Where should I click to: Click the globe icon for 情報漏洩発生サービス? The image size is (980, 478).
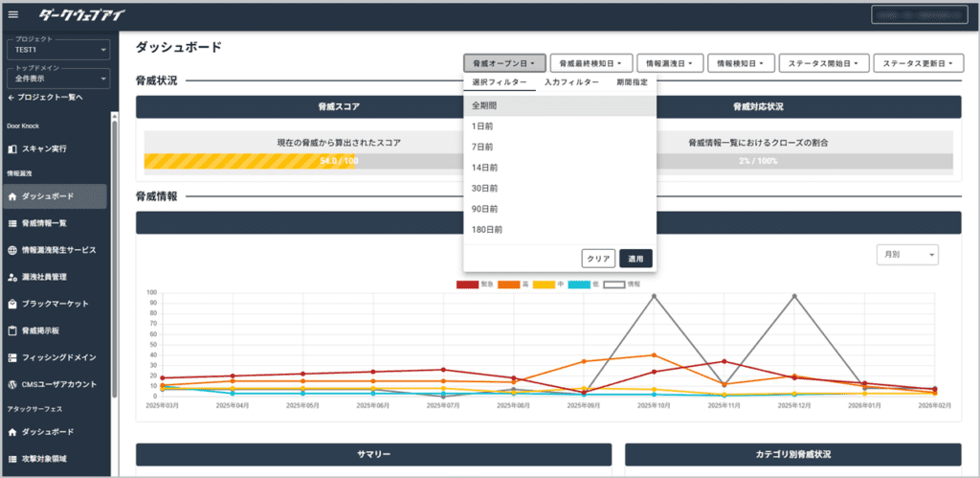pos(12,250)
